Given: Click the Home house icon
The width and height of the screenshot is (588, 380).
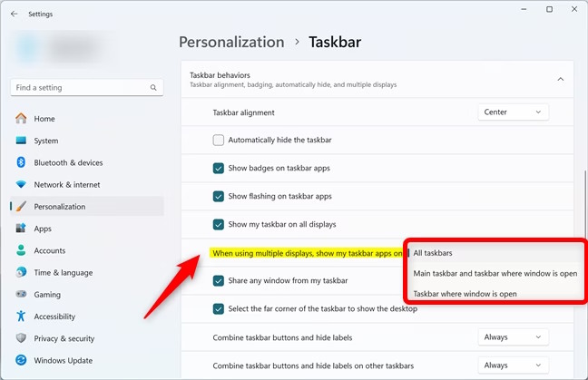Looking at the screenshot, I should (x=21, y=119).
